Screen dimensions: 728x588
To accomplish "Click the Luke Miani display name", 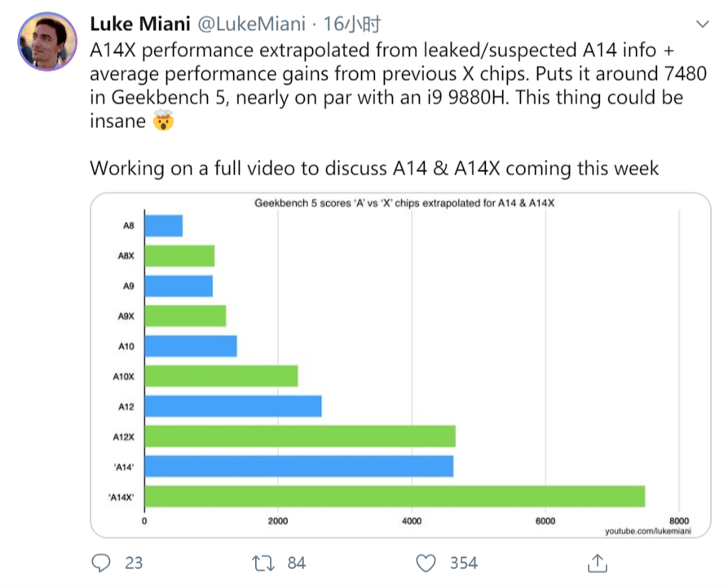I will pos(139,23).
